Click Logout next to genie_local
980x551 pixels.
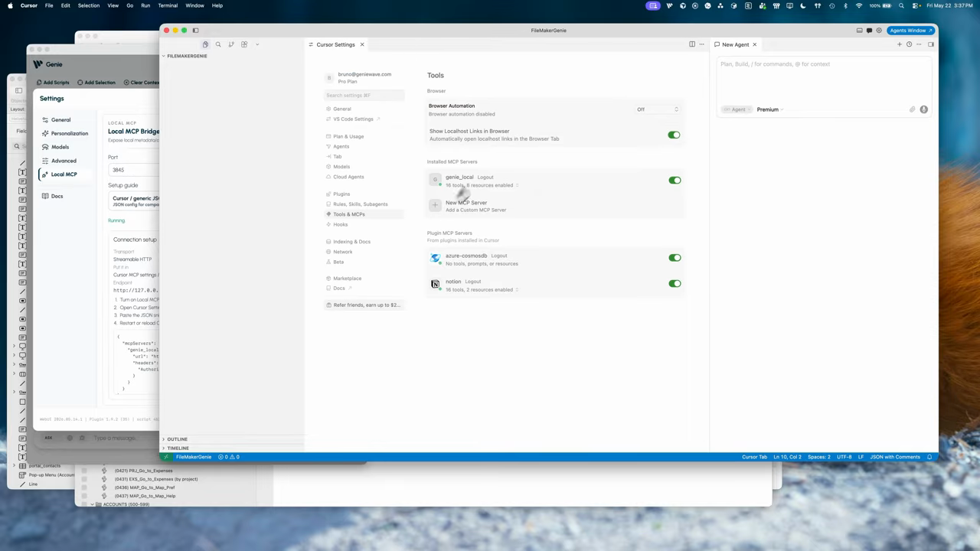point(485,177)
